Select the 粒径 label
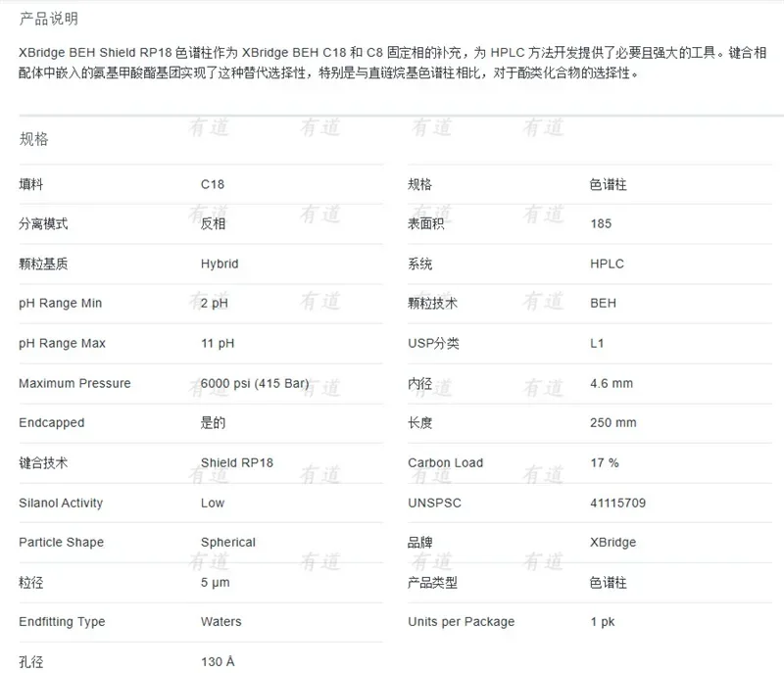This screenshot has width=784, height=673. click(31, 582)
